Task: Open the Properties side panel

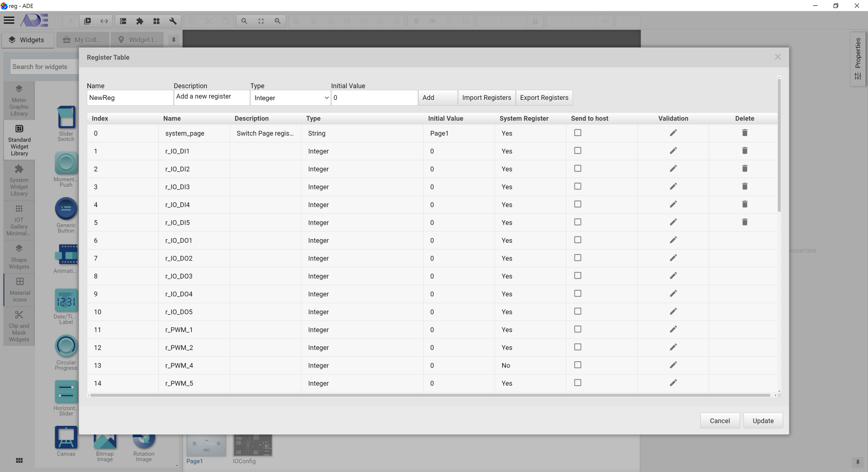Action: [858, 59]
